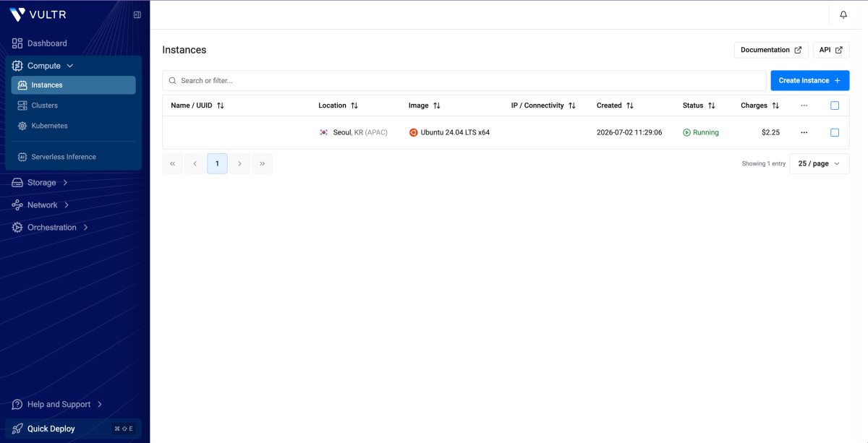Go to previous page
Screen dimensions: 868x443
tap(195, 164)
